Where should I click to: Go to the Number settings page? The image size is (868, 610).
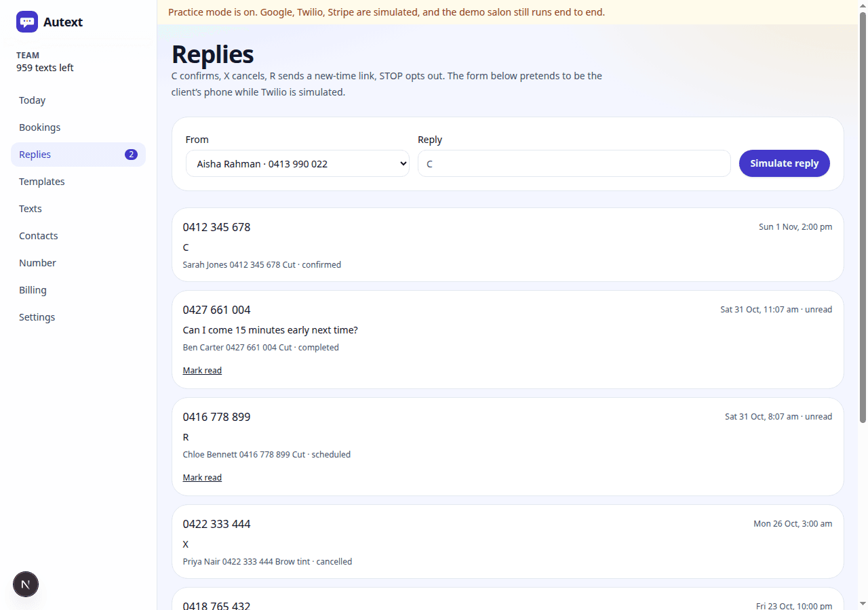[78, 263]
